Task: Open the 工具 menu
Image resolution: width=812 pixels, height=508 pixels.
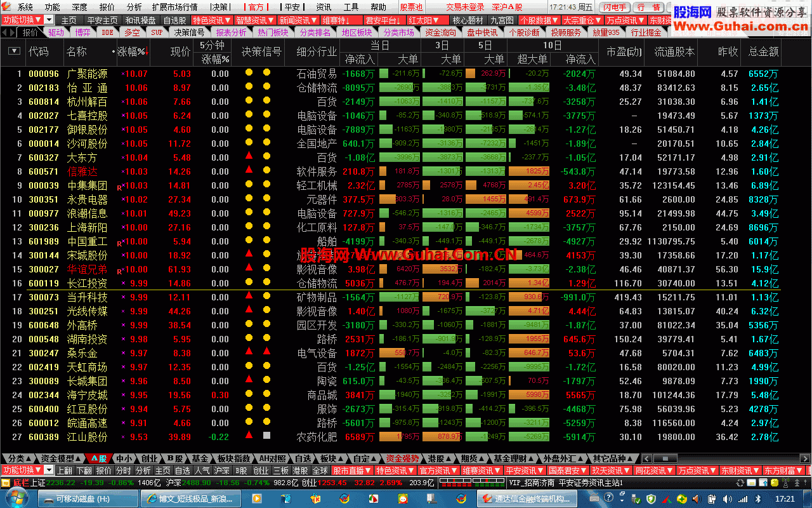Action: tap(351, 7)
